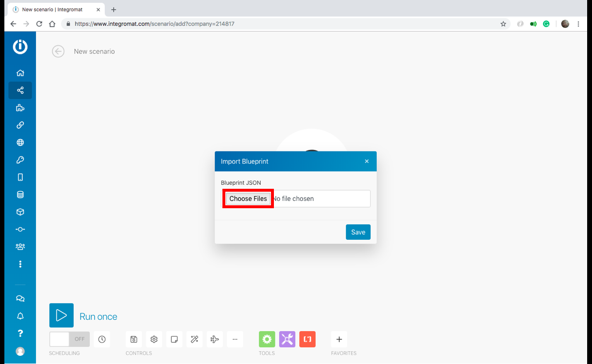592x364 pixels.
Task: Go back using the arrow beside New scenario
Action: [58, 51]
